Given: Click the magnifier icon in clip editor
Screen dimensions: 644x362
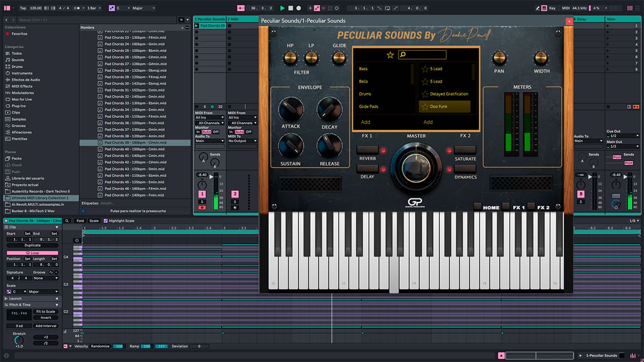Looking at the screenshot, I should point(67,220).
